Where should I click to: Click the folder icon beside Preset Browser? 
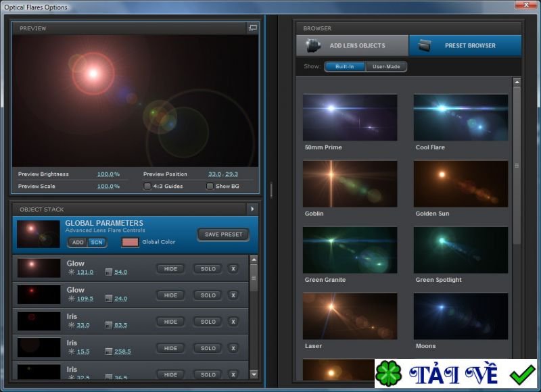point(425,45)
